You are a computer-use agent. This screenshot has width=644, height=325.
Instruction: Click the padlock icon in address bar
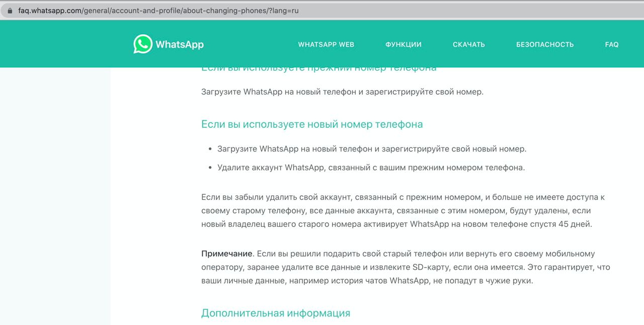coord(10,10)
